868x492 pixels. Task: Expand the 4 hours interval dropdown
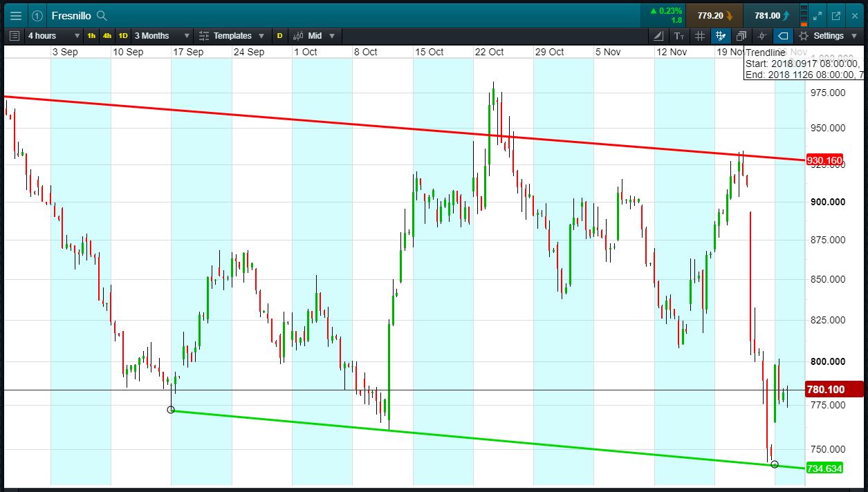click(x=54, y=36)
